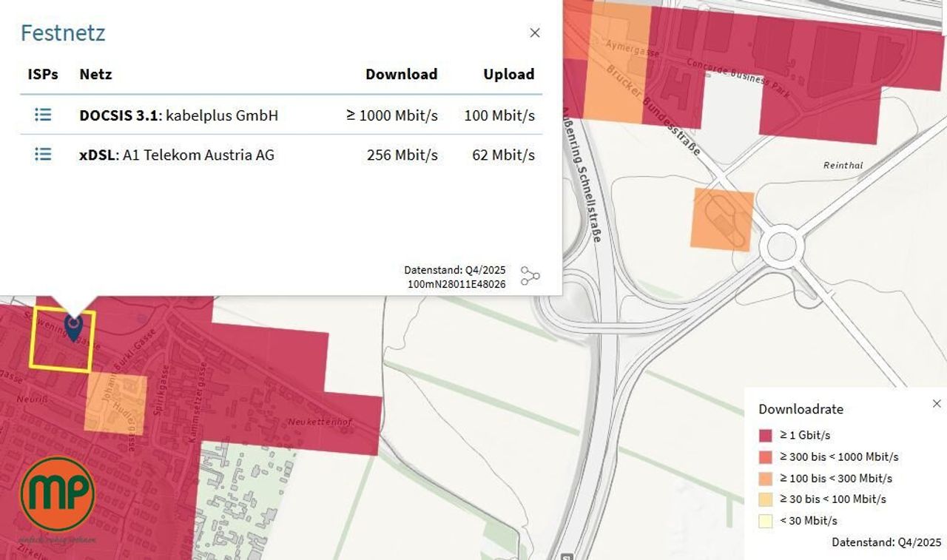947x560 pixels.
Task: Click the 100 Mbit/s upload value
Action: point(499,115)
